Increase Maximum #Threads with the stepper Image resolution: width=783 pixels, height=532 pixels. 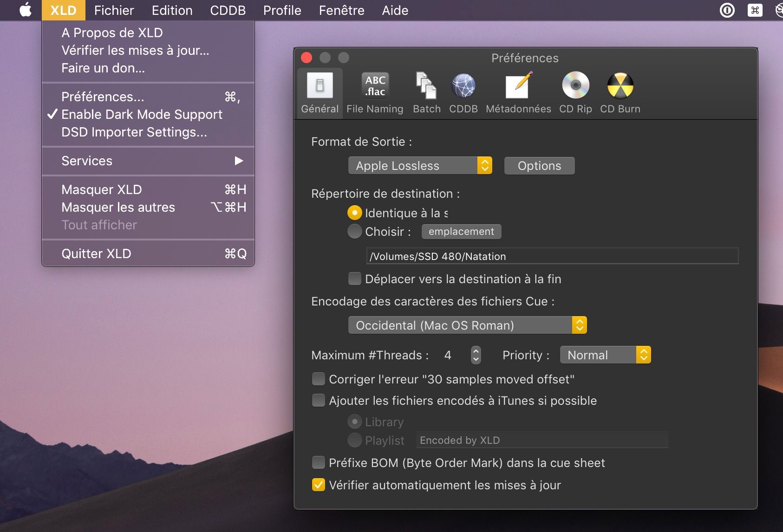click(x=476, y=351)
